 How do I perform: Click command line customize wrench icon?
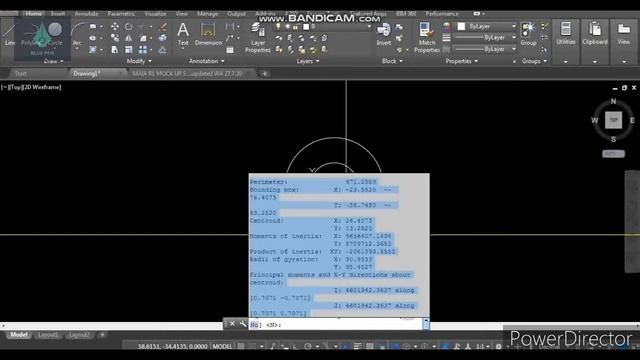click(x=243, y=324)
